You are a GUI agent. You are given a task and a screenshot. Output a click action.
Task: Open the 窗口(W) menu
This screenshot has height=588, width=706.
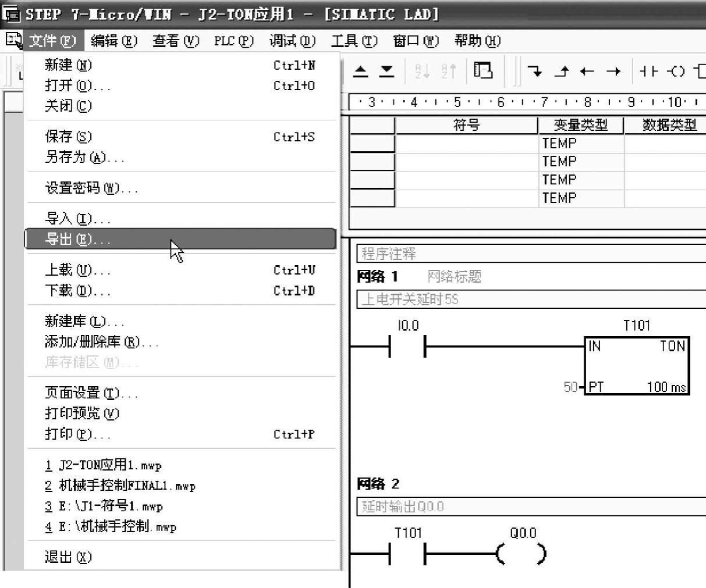pyautogui.click(x=416, y=41)
